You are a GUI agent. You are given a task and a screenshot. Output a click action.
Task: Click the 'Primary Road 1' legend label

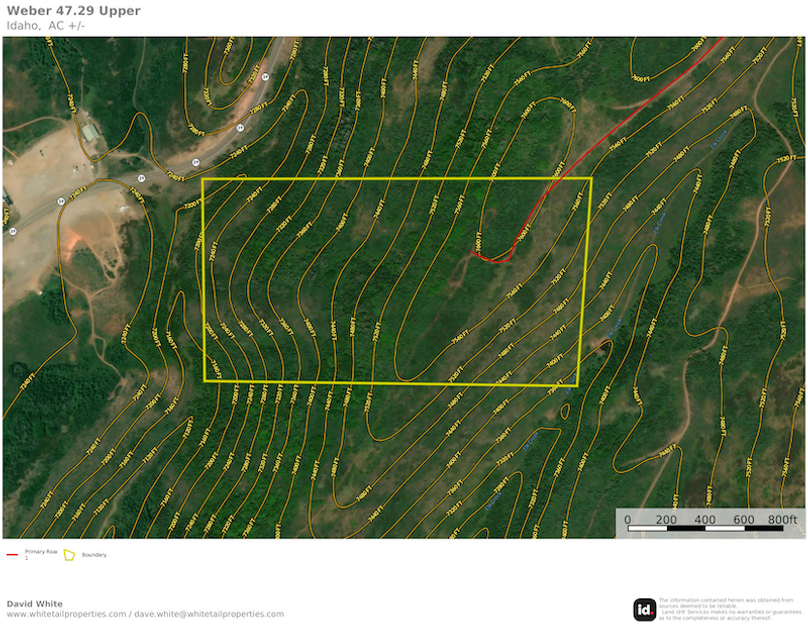click(x=41, y=554)
